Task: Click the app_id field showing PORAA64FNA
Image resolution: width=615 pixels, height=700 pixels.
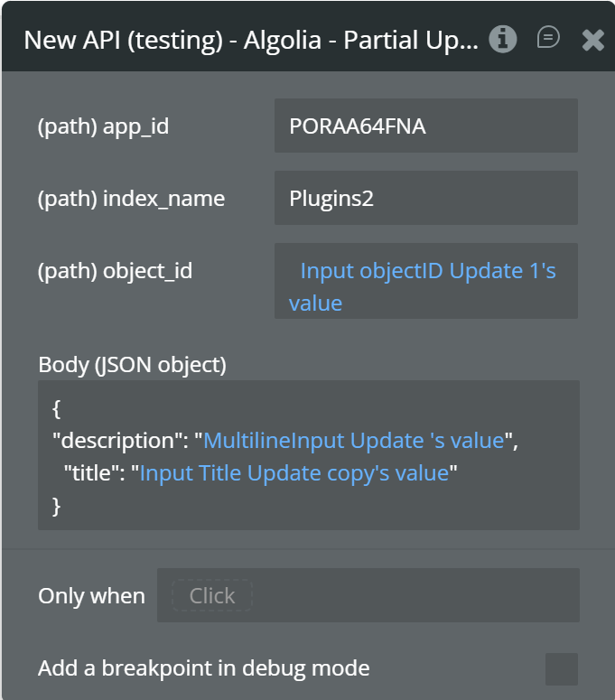Action: point(425,126)
